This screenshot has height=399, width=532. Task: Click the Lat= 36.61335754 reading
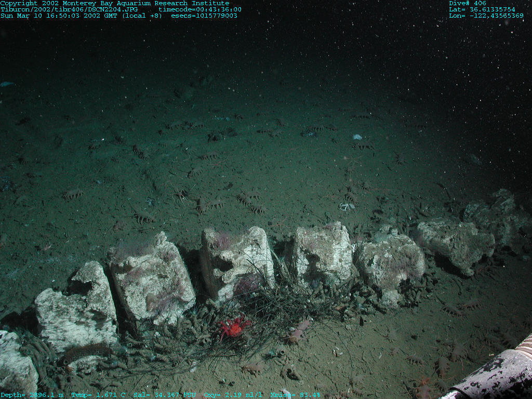point(482,9)
